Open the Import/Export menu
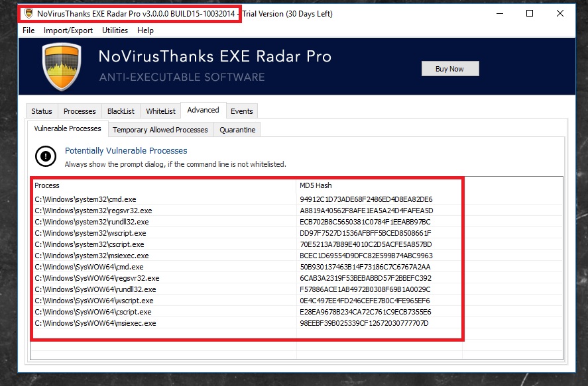The width and height of the screenshot is (588, 386). coord(68,30)
